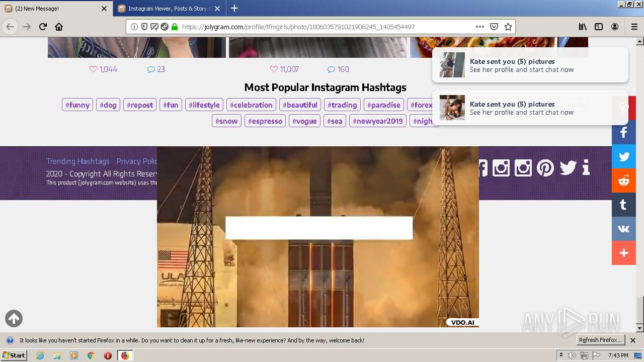Open the #snow hashtag
Viewport: 644px width, 362px height.
pos(226,121)
